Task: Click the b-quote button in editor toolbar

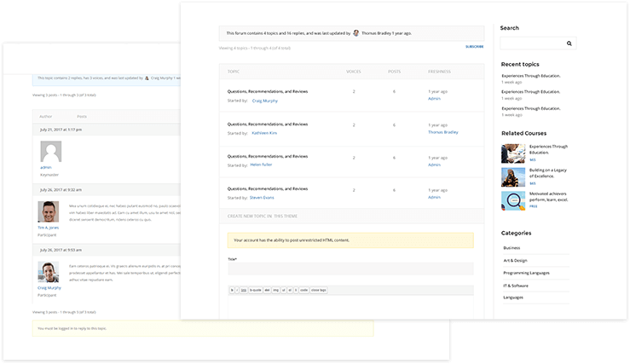Action: click(x=254, y=290)
